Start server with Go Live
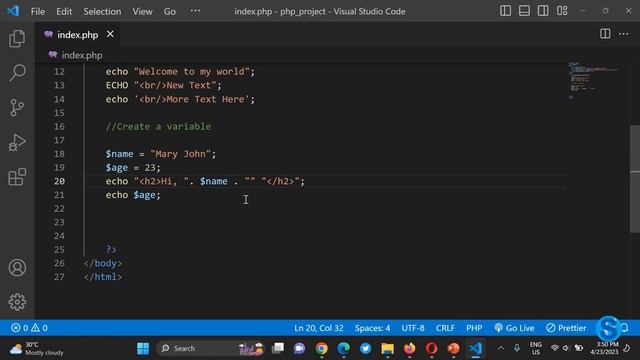 514,328
